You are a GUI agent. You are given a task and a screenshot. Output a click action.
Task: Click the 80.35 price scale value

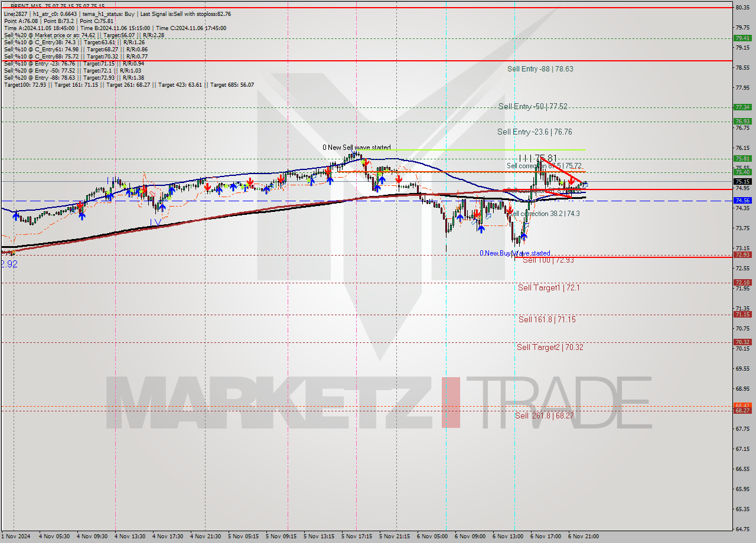742,7
